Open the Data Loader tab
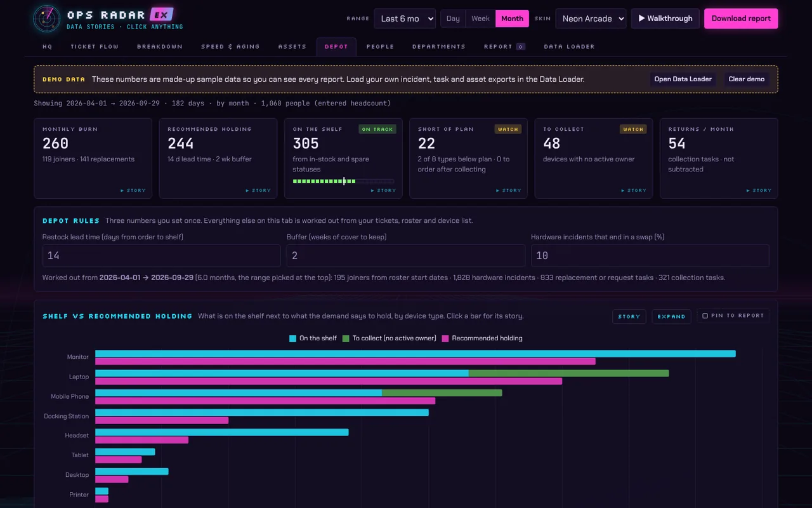This screenshot has width=812, height=508. coord(570,46)
